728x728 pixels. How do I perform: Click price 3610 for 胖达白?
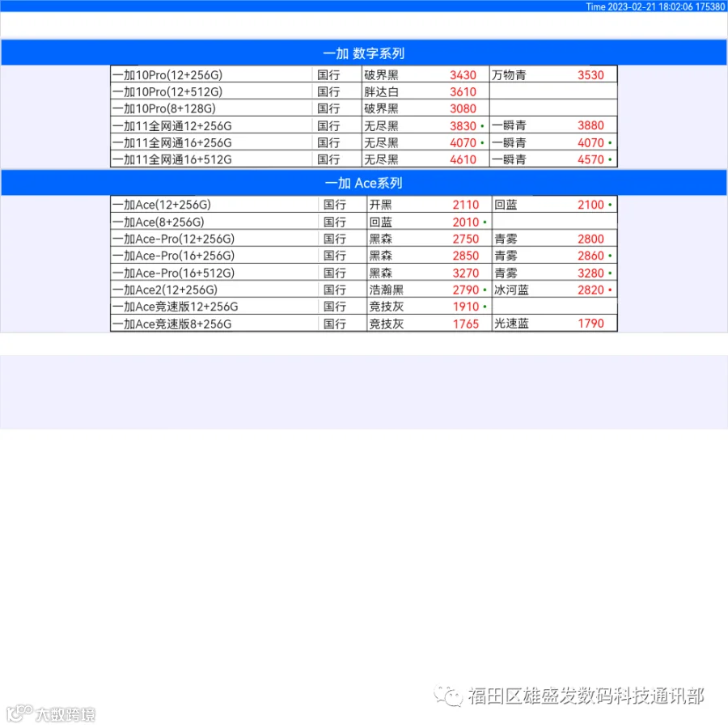pos(463,92)
